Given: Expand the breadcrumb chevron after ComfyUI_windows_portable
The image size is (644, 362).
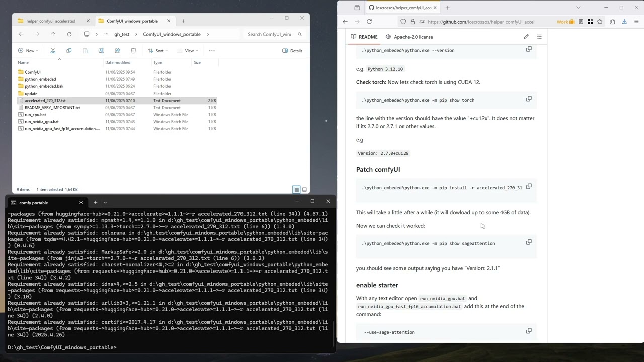Looking at the screenshot, I should click(208, 34).
